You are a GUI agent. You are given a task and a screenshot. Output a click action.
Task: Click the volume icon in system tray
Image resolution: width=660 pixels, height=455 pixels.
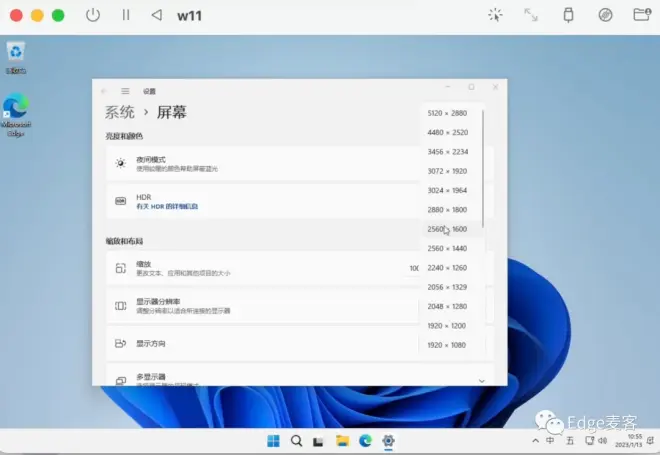(603, 441)
